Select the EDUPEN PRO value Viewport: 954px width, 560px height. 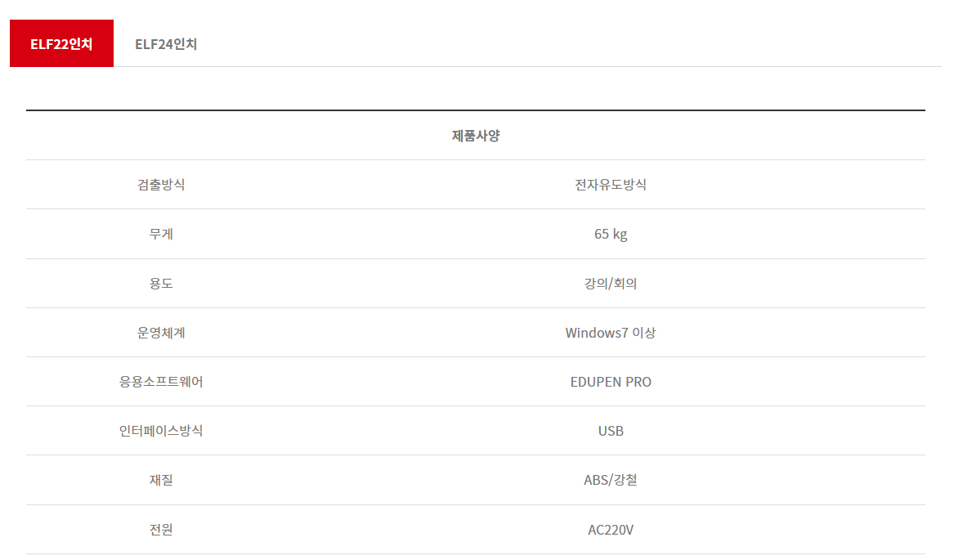coord(611,382)
